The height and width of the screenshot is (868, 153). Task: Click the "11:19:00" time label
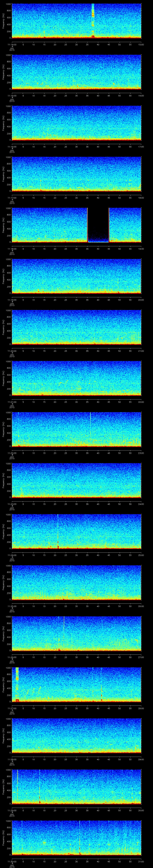[12, 300]
